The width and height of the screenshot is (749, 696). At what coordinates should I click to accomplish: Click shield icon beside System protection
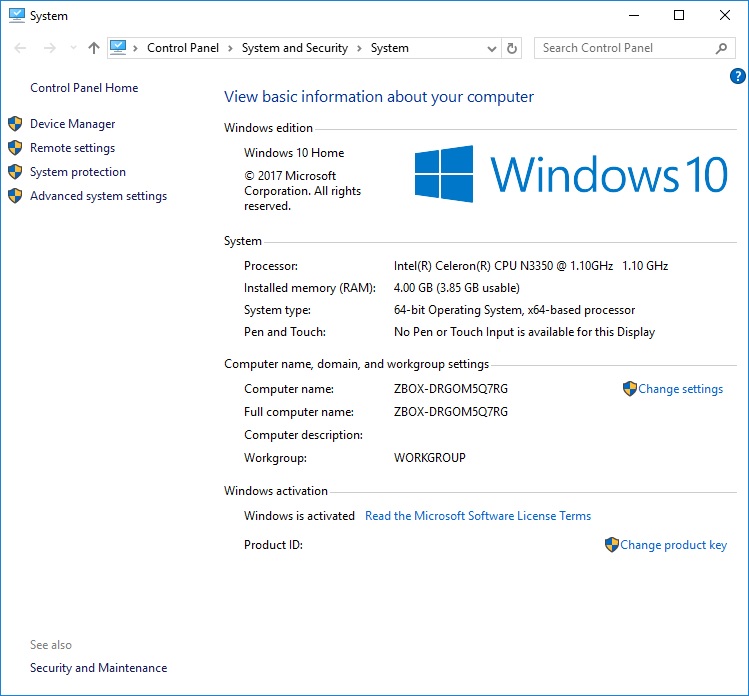coord(15,171)
